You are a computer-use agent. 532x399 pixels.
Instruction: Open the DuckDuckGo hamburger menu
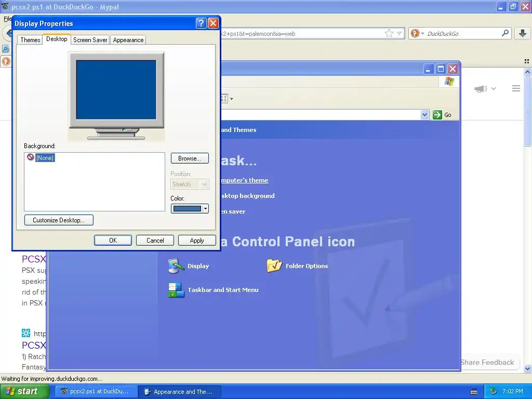click(x=516, y=88)
